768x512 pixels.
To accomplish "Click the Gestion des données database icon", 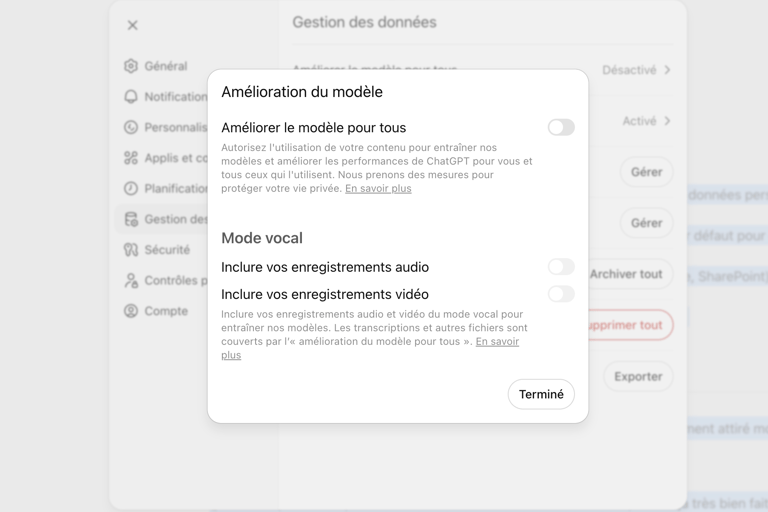I will click(x=131, y=219).
